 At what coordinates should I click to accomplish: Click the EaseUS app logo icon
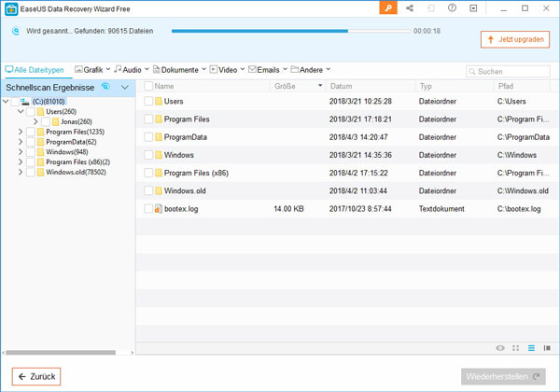(x=11, y=9)
